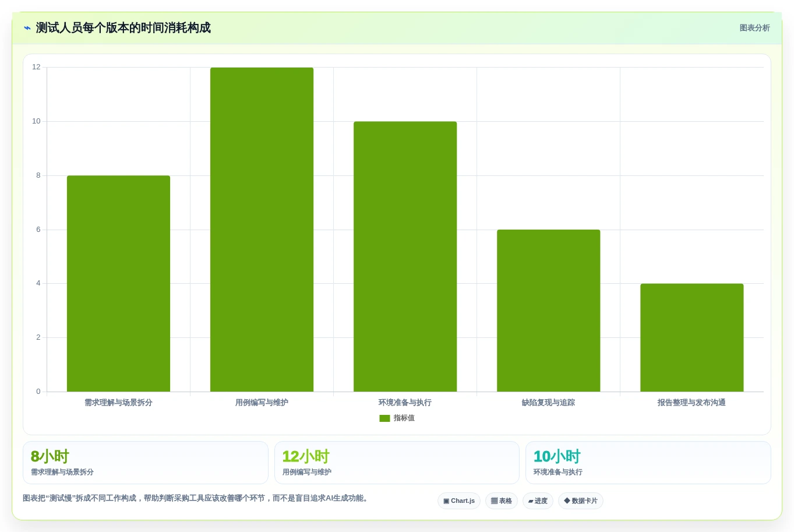
Task: Click the 需求理解与场景拆分 axis label
Action: [x=118, y=403]
